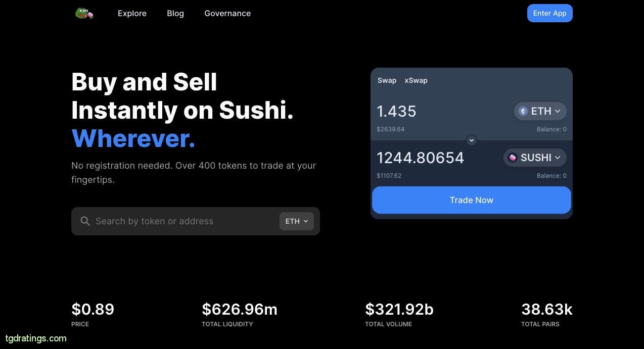
Task: Click the SUSHI token icon
Action: coord(513,158)
